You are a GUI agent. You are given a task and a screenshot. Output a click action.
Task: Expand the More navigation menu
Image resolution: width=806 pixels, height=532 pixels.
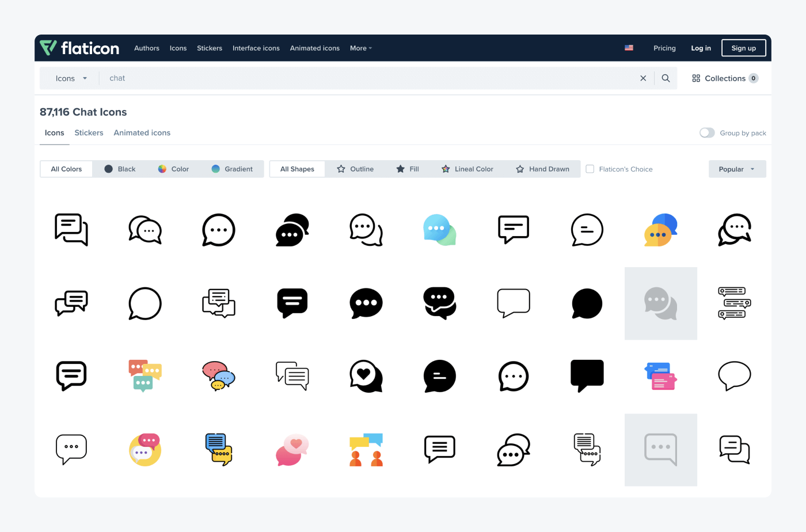click(360, 48)
